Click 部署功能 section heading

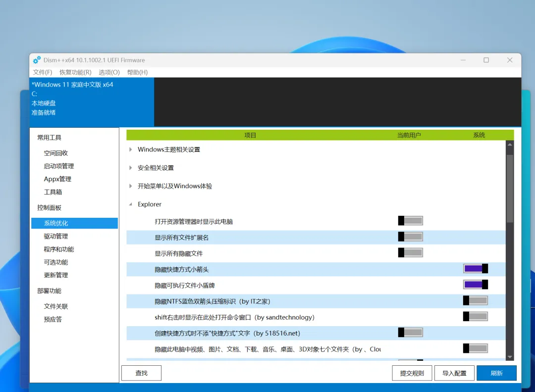coord(49,291)
